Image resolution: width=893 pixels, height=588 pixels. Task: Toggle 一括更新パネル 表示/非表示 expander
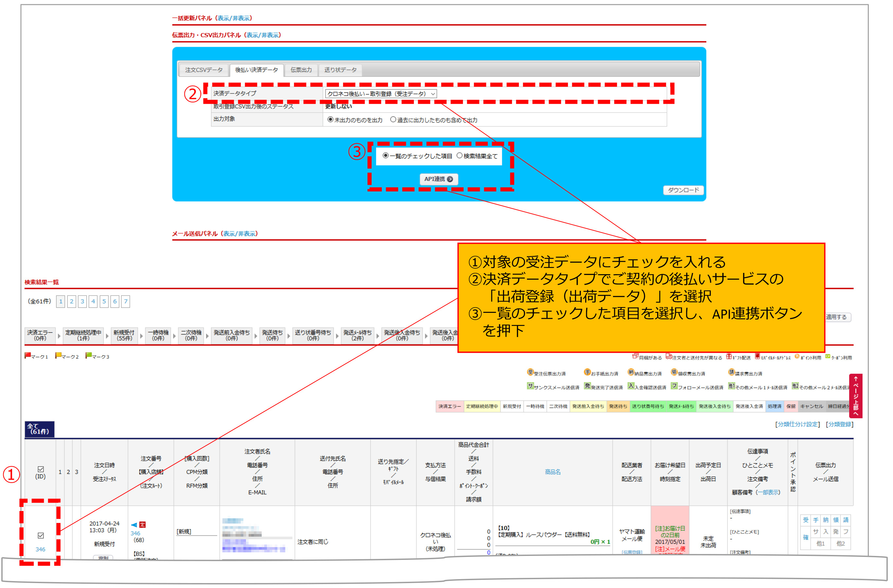coord(235,18)
